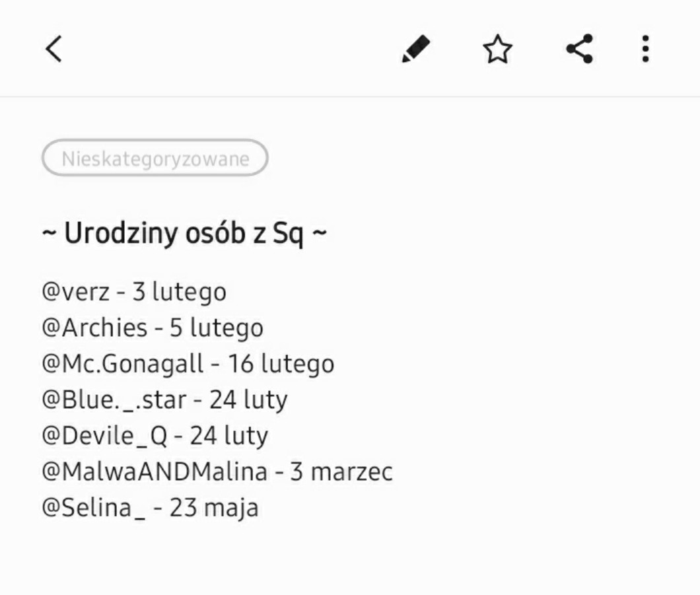Tap the Nieskategoryzowane category chip
The width and height of the screenshot is (700, 595).
coord(155,158)
